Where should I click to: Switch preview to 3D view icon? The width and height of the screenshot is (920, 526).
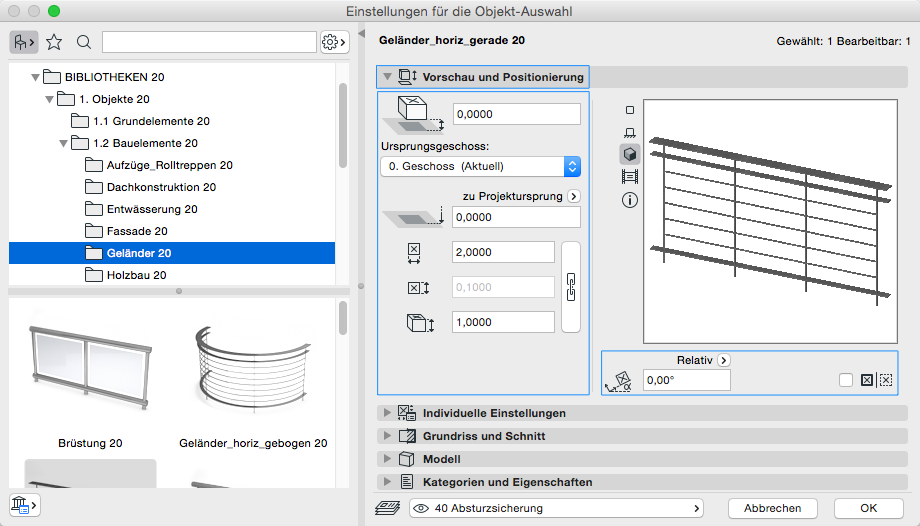click(630, 154)
